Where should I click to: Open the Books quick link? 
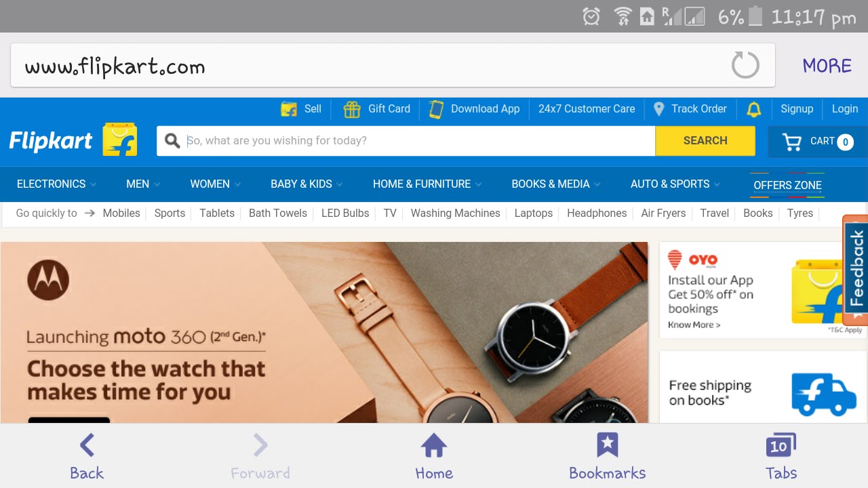coord(758,213)
